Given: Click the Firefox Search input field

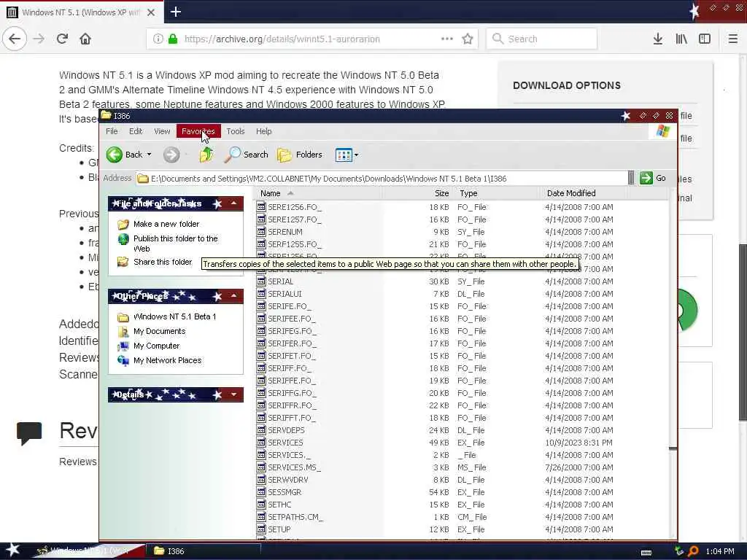Looking at the screenshot, I should pos(542,39).
